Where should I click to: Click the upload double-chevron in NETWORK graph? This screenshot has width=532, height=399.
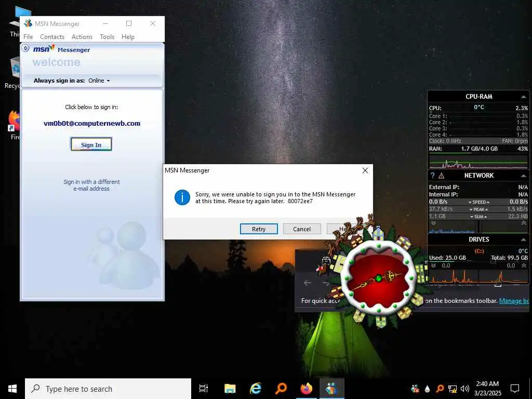tap(524, 223)
